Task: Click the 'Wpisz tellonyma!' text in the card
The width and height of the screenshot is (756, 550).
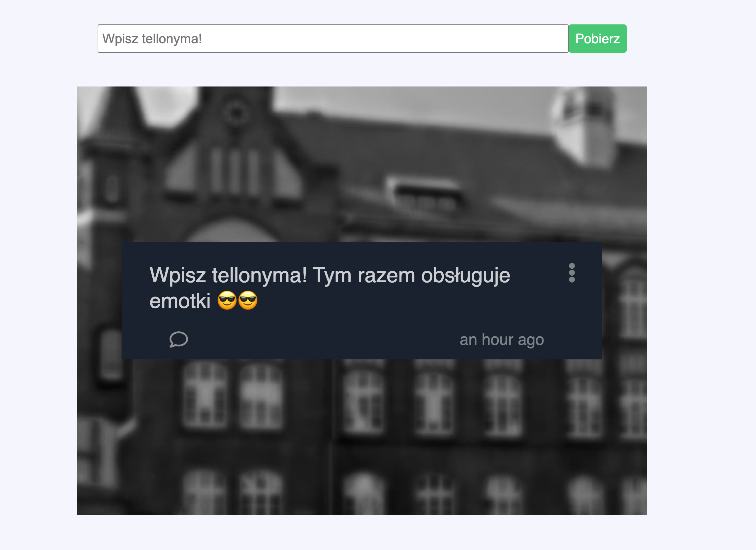Action: [x=228, y=276]
